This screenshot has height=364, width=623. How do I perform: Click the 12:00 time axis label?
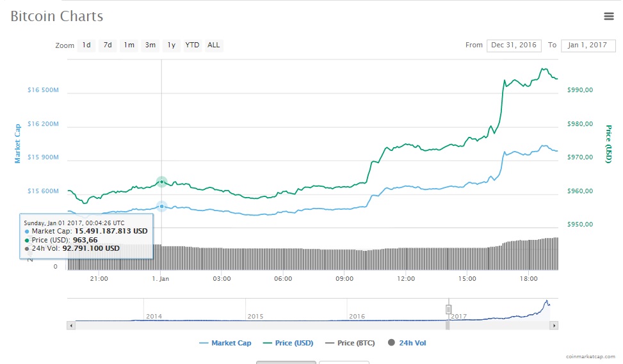pyautogui.click(x=406, y=279)
